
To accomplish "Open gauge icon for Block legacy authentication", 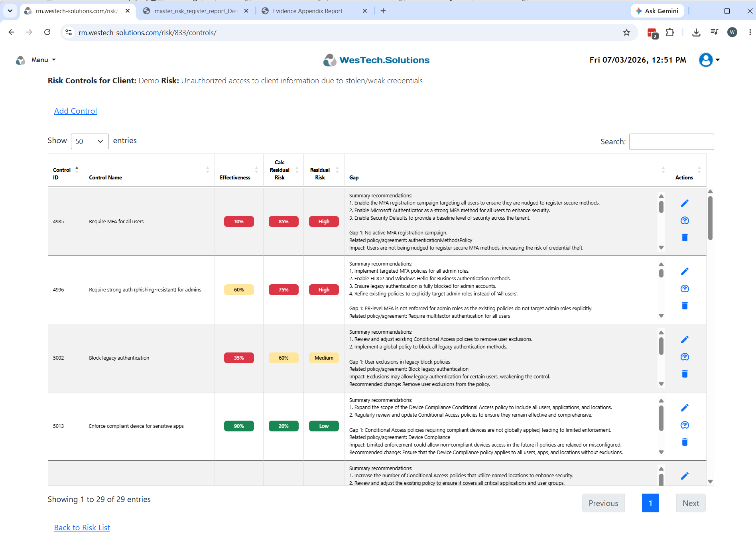I will coord(685,357).
